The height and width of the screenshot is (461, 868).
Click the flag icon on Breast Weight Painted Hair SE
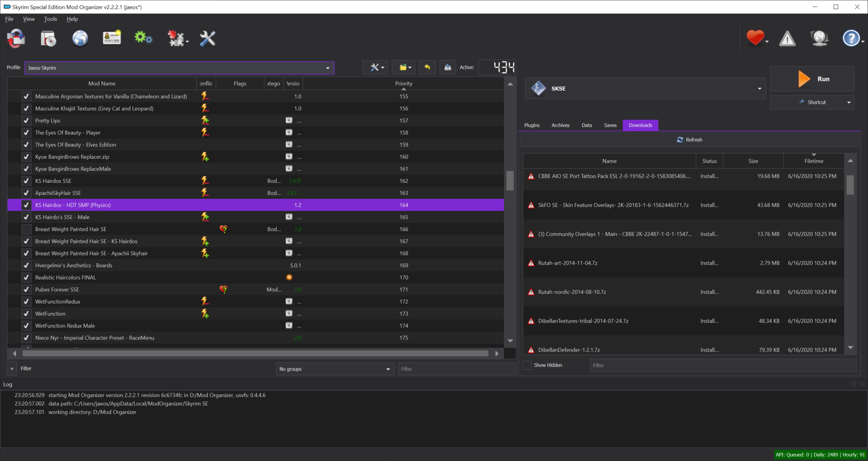pyautogui.click(x=223, y=229)
